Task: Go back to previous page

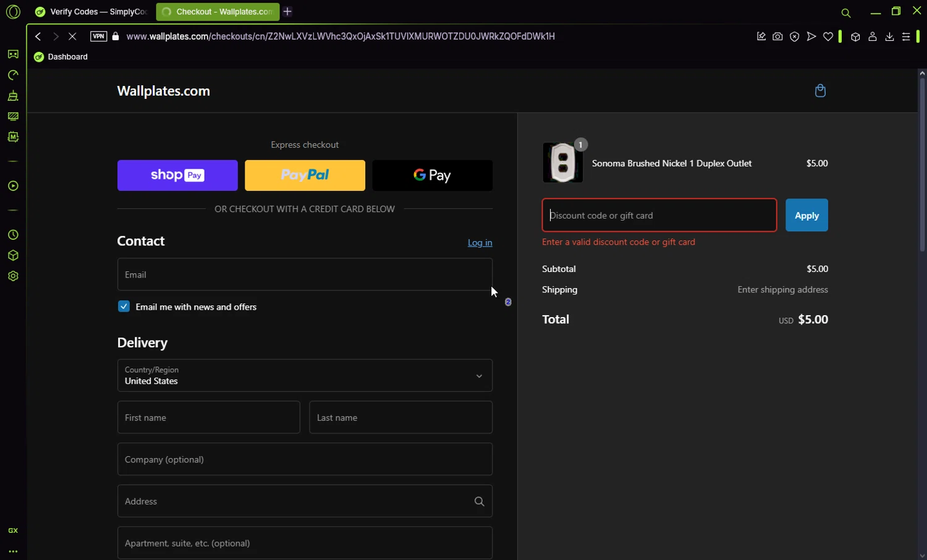Action: (38, 36)
